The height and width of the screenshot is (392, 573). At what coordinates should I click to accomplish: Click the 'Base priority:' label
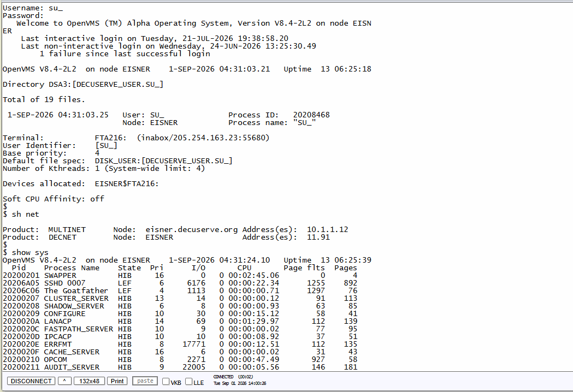click(35, 153)
